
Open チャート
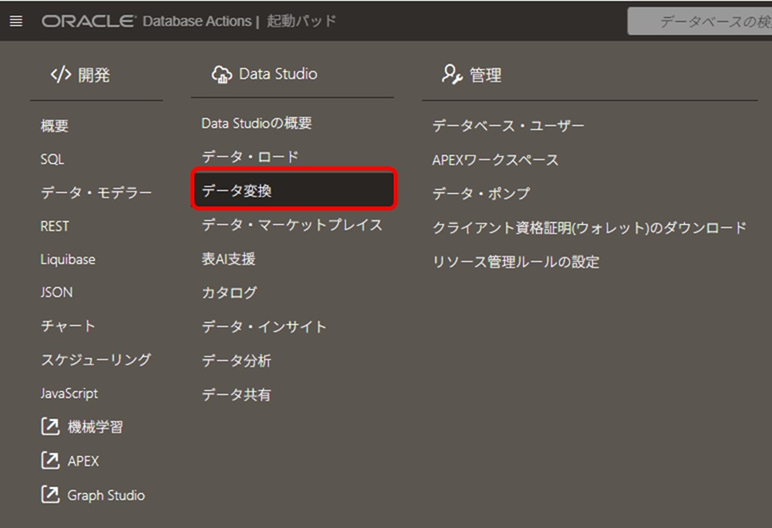(x=68, y=326)
